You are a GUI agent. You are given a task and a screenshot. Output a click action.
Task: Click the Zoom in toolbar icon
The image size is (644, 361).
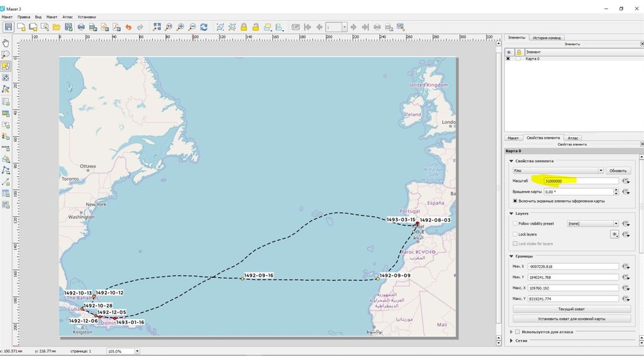click(x=180, y=27)
